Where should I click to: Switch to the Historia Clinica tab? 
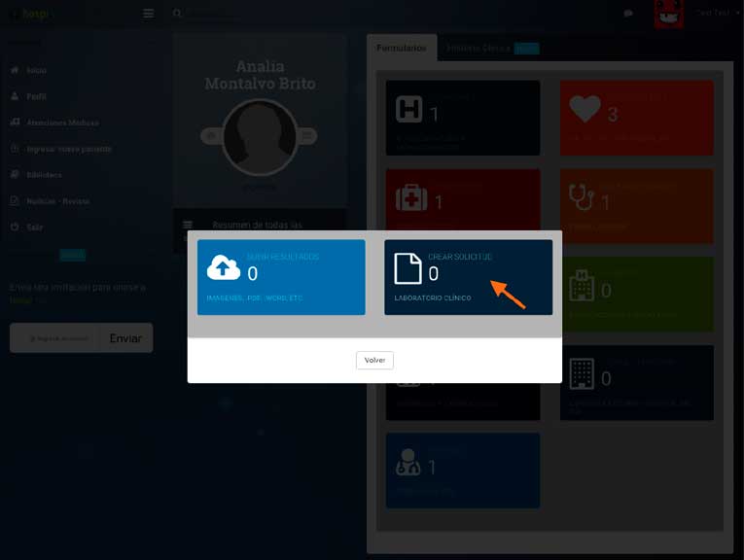tap(478, 48)
